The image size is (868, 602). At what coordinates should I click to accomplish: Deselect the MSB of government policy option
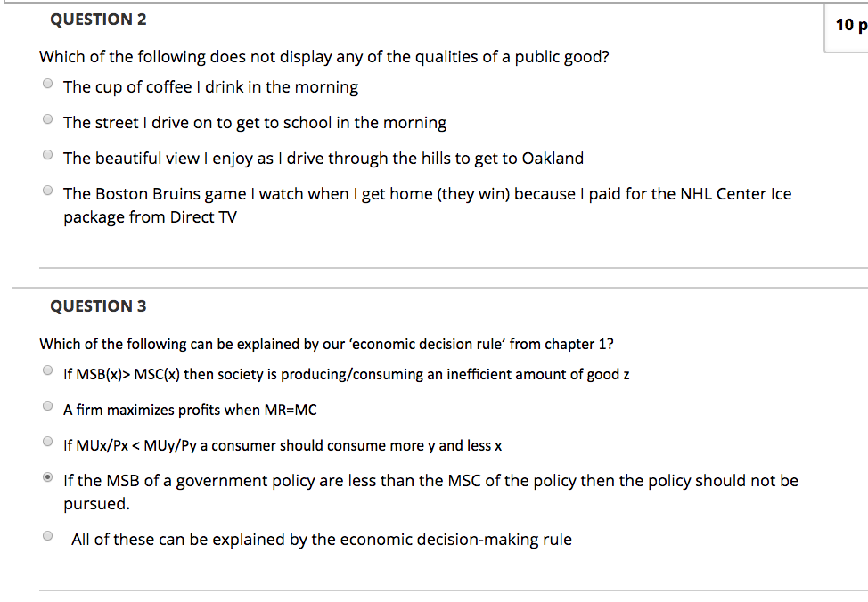[47, 476]
